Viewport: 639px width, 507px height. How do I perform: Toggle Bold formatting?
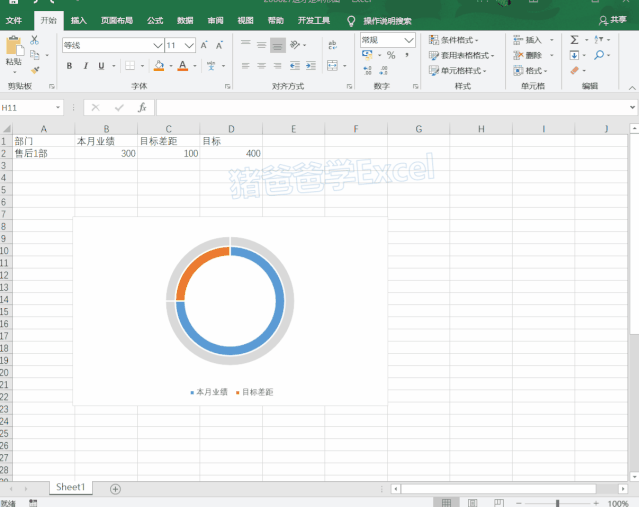click(x=69, y=66)
